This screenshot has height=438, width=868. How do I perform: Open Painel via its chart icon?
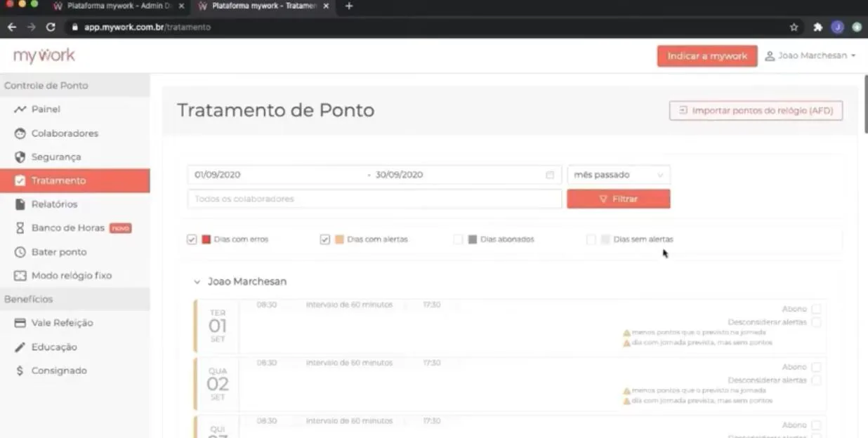[20, 109]
